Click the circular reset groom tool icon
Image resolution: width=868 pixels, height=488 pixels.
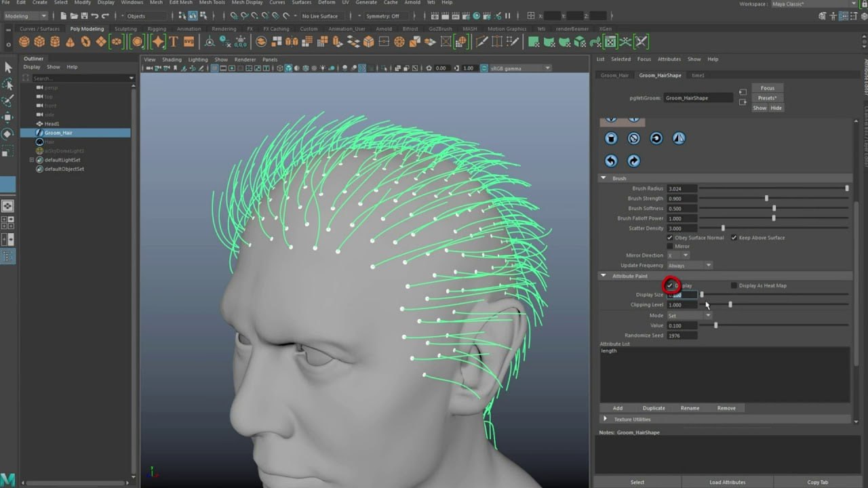tap(656, 138)
